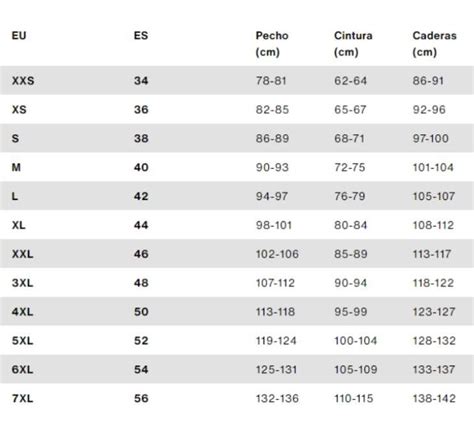Select hips value 138-142 in last row
This screenshot has width=474, height=422.
434,398
